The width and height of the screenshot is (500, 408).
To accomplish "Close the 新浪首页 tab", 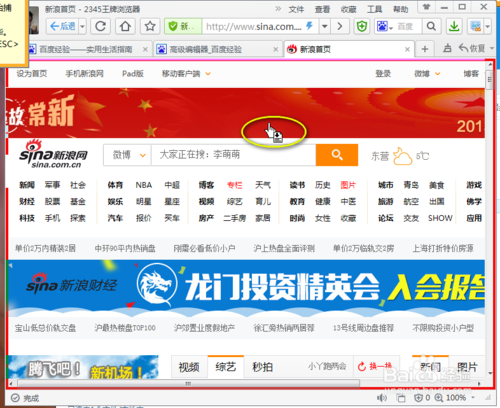I will pyautogui.click(x=407, y=50).
